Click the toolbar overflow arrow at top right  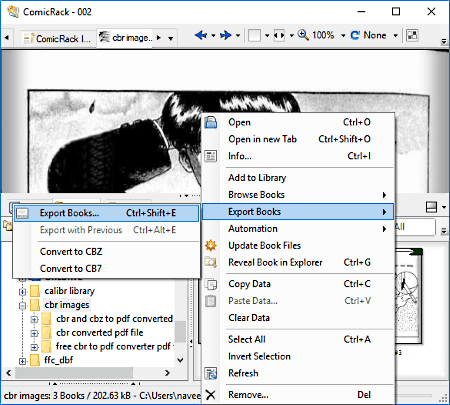pos(444,42)
